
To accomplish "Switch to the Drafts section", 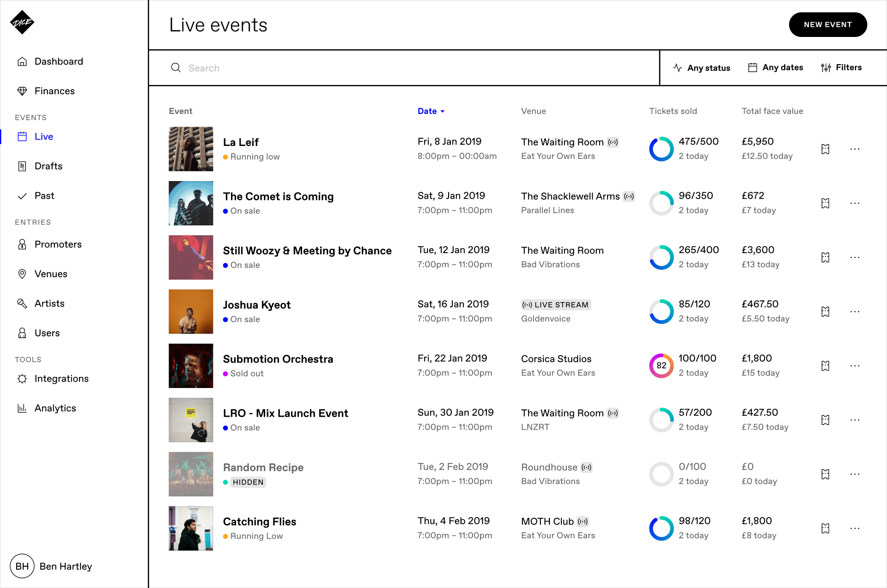I will tap(49, 166).
